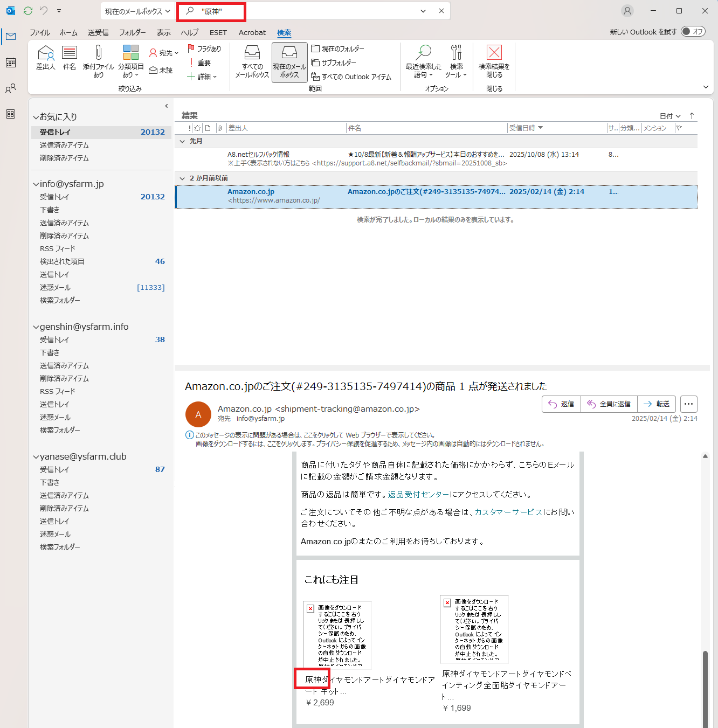Click the Close Search Results icon
Image resolution: width=718 pixels, height=728 pixels.
coord(494,53)
